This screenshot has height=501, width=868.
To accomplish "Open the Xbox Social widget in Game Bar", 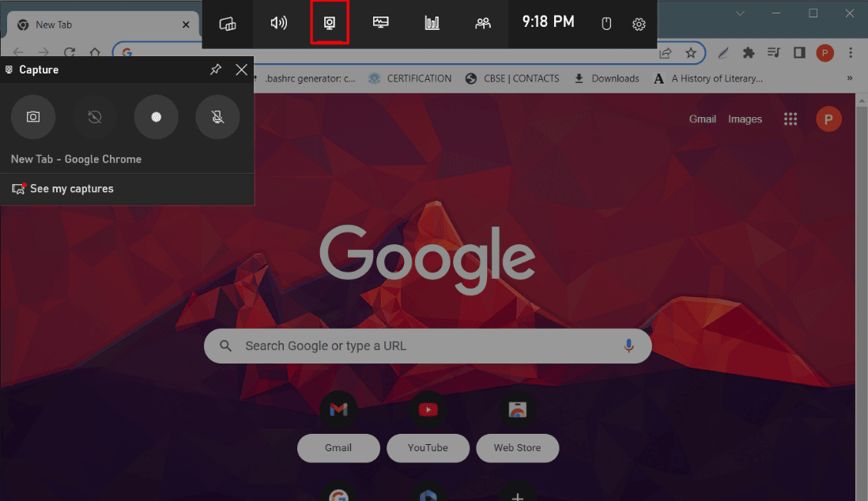I will (x=483, y=23).
